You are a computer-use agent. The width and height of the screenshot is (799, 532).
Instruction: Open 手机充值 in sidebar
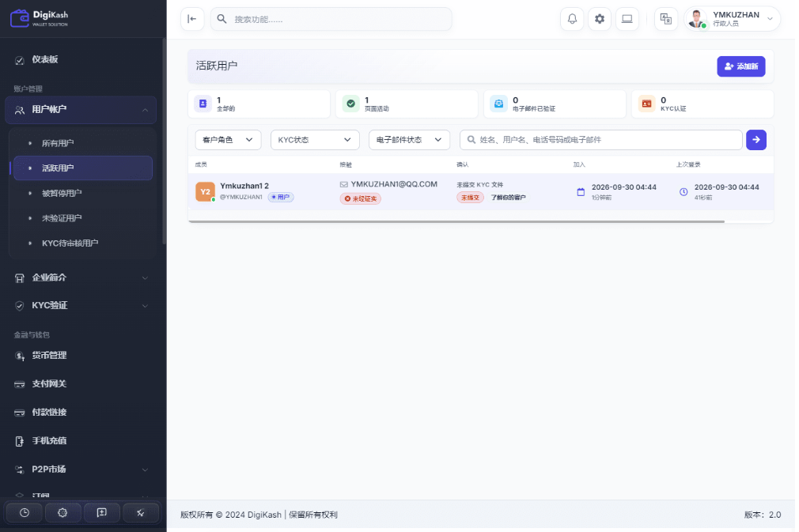coord(49,441)
